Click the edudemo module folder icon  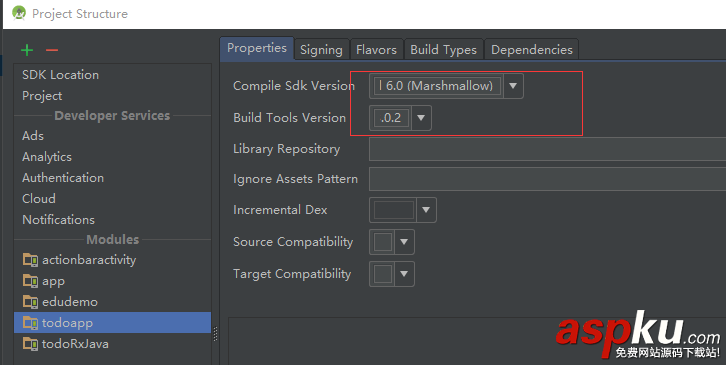(31, 302)
